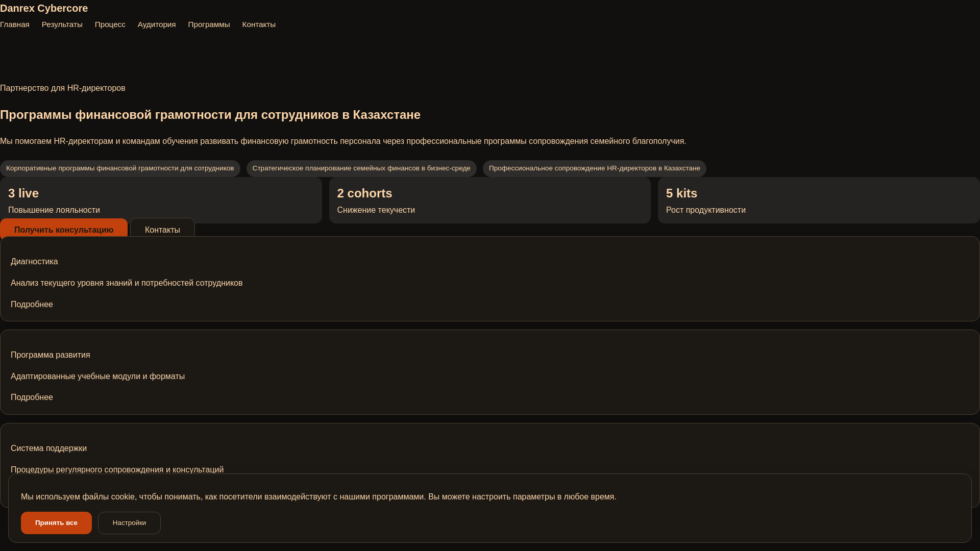
Task: Open the Danrex Cybercore logo link
Action: 44,8
